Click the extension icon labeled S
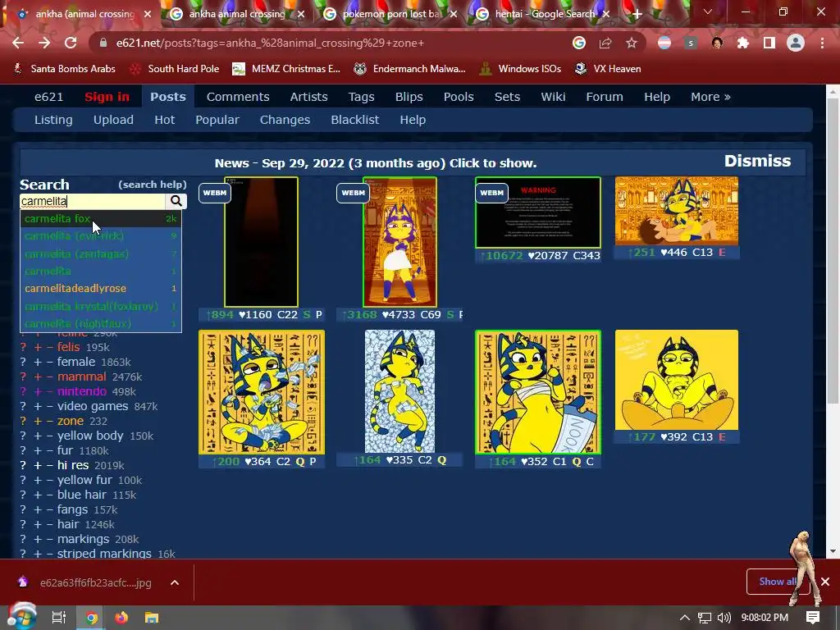 (x=691, y=43)
